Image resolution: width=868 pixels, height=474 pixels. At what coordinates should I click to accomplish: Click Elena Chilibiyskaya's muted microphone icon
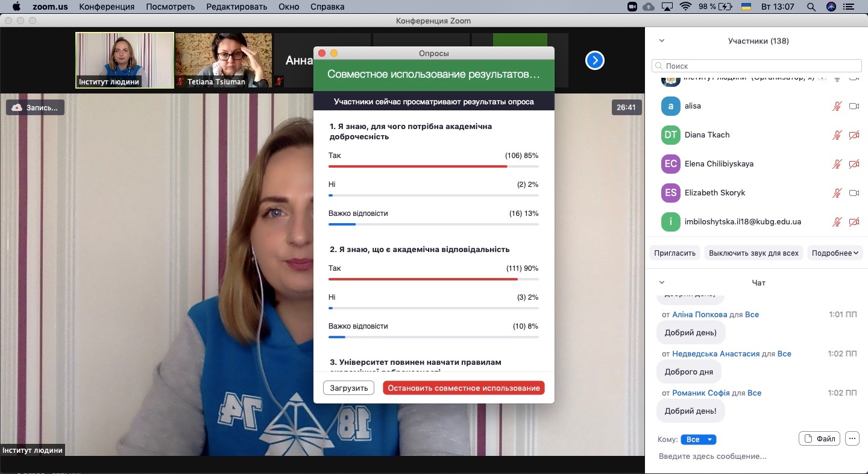(x=837, y=164)
